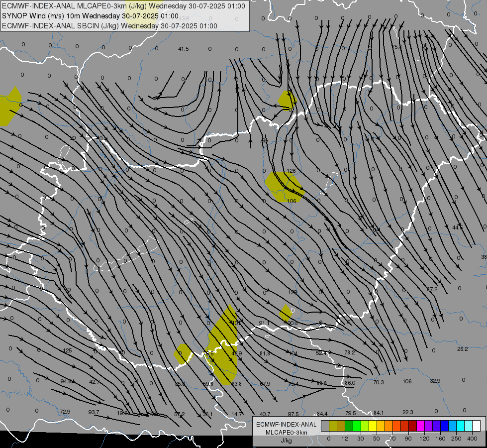487x448 pixels.
Task: Click legend scale value 50
Action: tap(377, 439)
